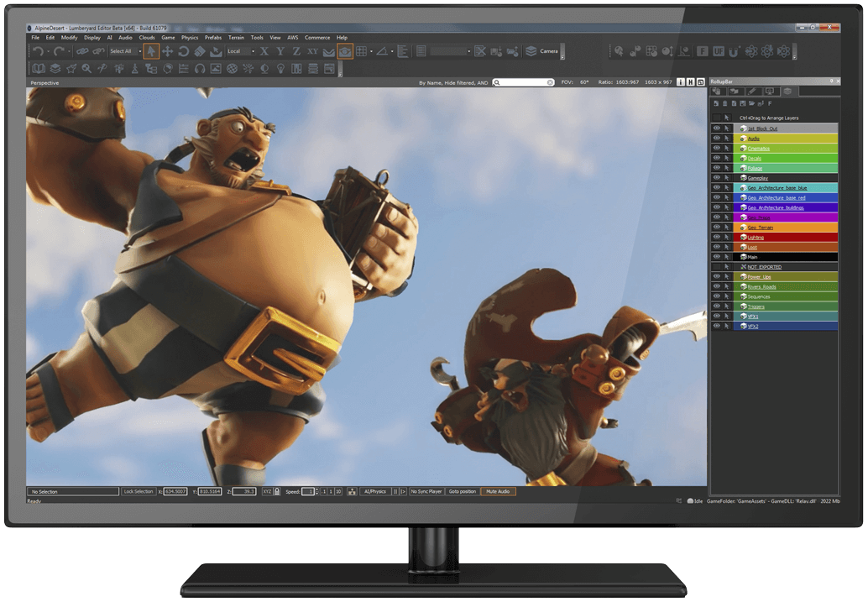The image size is (868, 602).
Task: Click the Mute Audio button
Action: [x=497, y=491]
